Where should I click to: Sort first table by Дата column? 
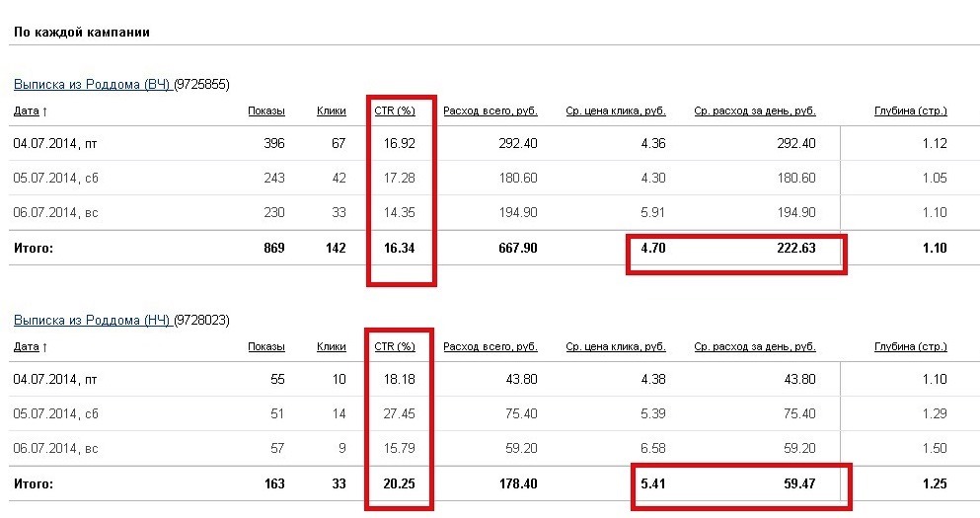click(27, 111)
